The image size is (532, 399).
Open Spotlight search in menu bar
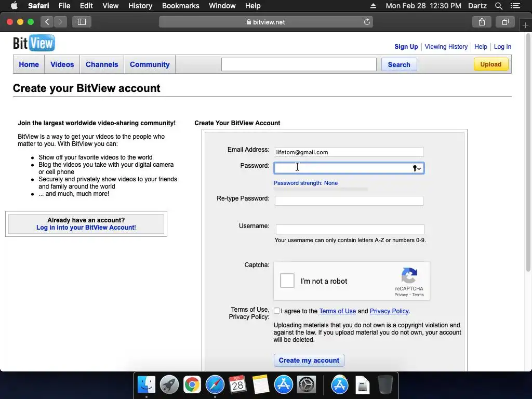(x=498, y=6)
